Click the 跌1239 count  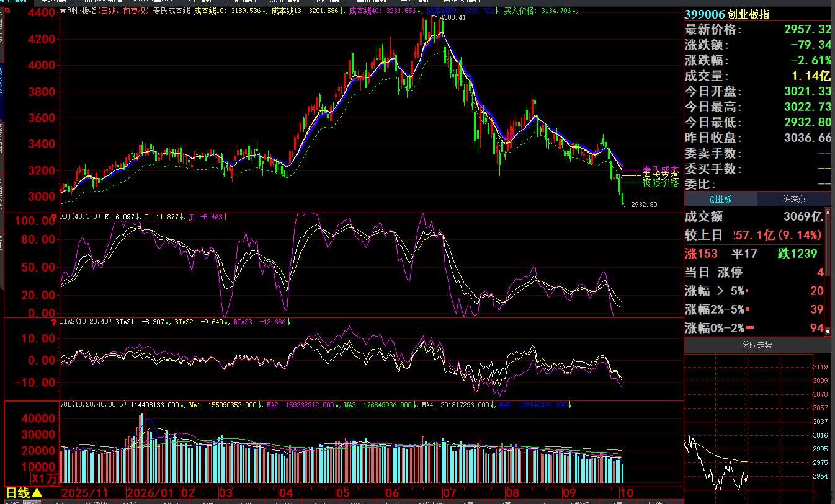797,254
